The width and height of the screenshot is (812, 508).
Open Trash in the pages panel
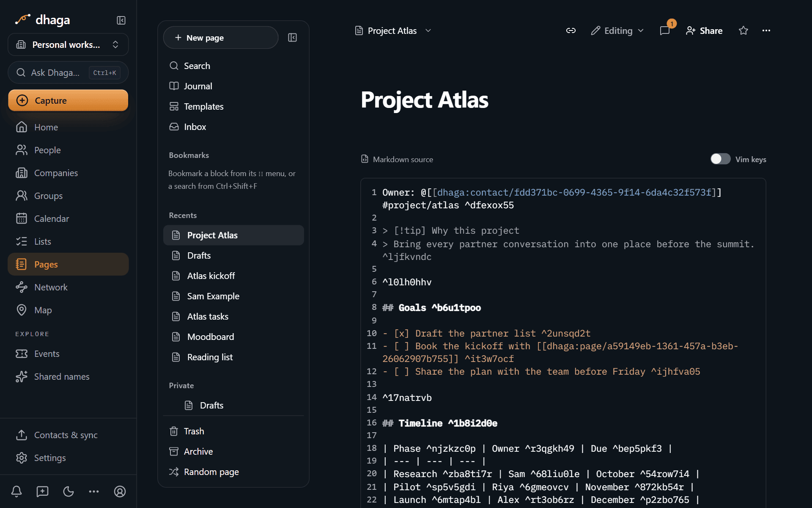233,431
